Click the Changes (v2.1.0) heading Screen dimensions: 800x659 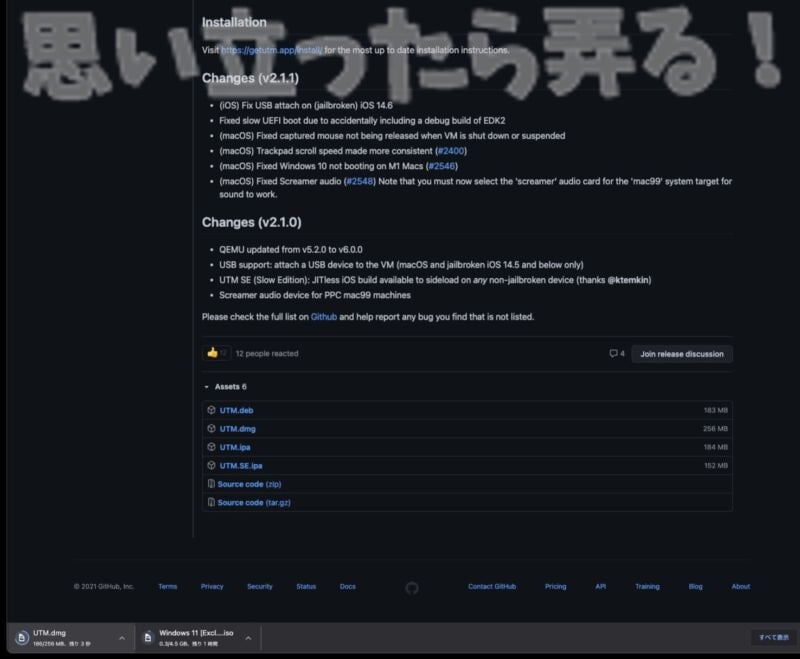[252, 222]
